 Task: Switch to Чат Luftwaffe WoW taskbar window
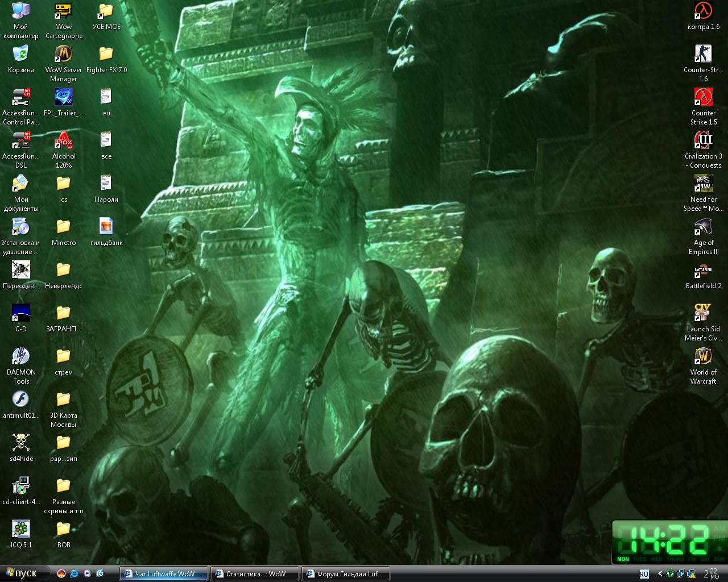coord(164,574)
